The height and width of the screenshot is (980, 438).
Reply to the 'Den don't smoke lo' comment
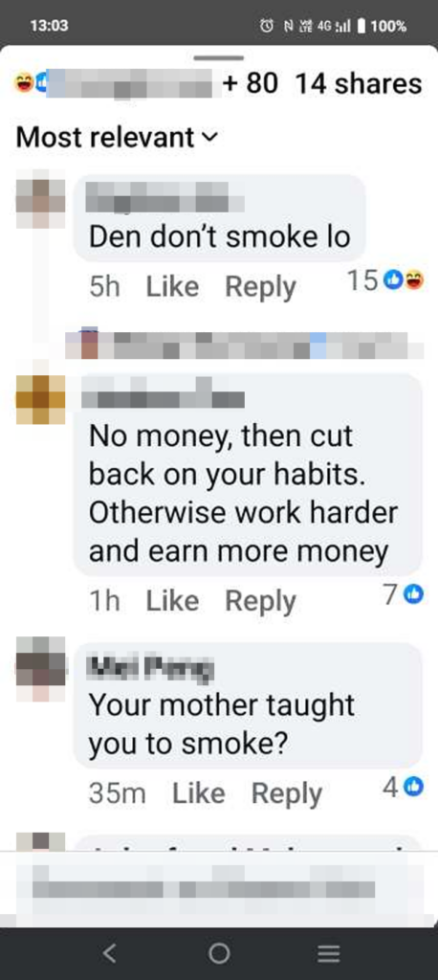point(260,287)
